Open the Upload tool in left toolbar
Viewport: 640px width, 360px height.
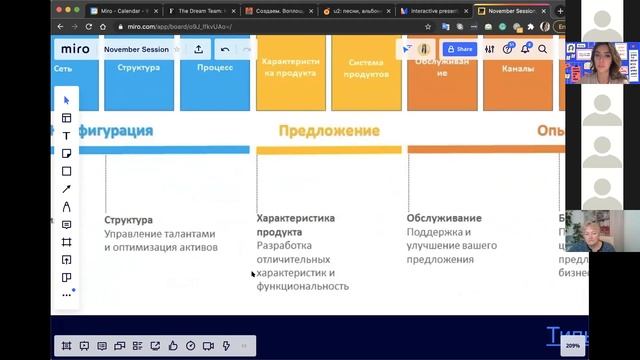[x=67, y=260]
